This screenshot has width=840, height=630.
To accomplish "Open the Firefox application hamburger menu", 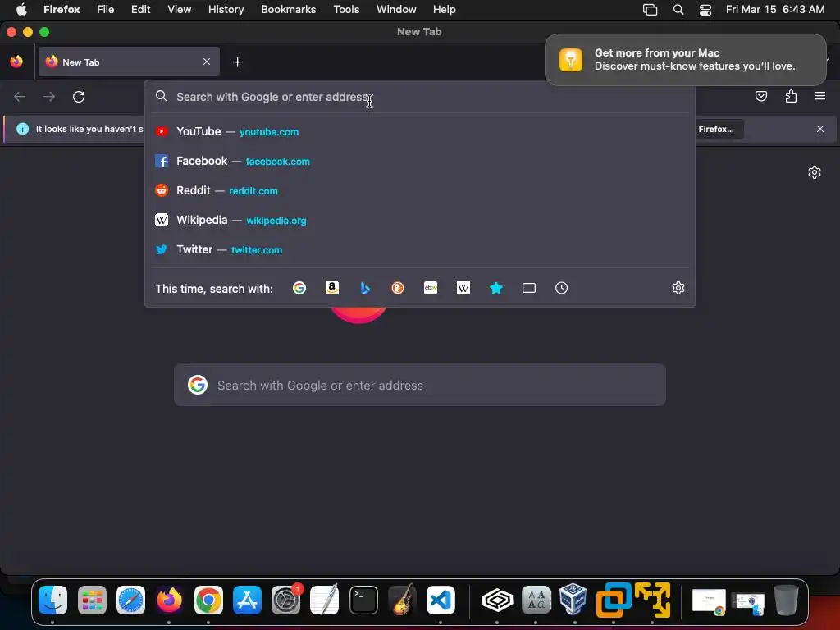I will (820, 97).
